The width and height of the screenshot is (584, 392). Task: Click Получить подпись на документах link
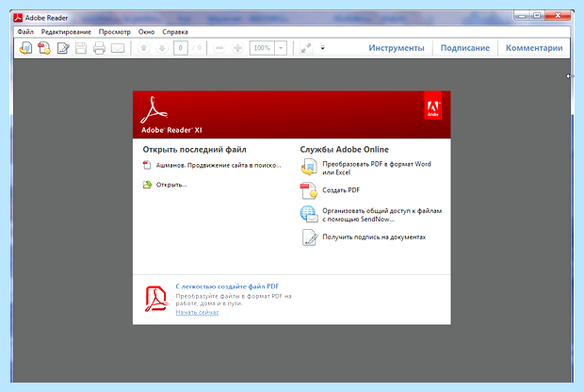tap(374, 237)
